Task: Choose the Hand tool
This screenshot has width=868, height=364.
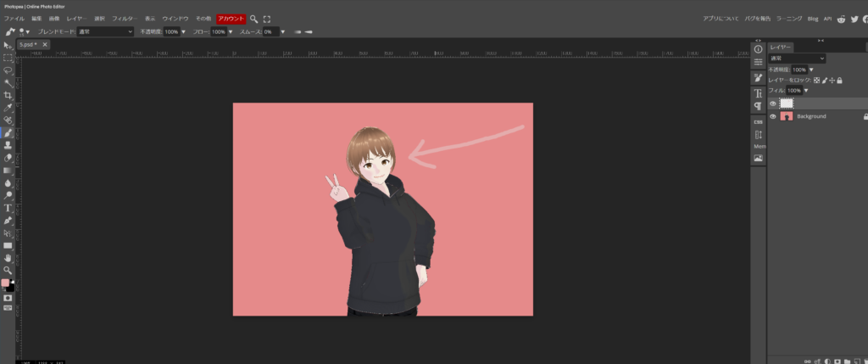Action: [x=8, y=257]
